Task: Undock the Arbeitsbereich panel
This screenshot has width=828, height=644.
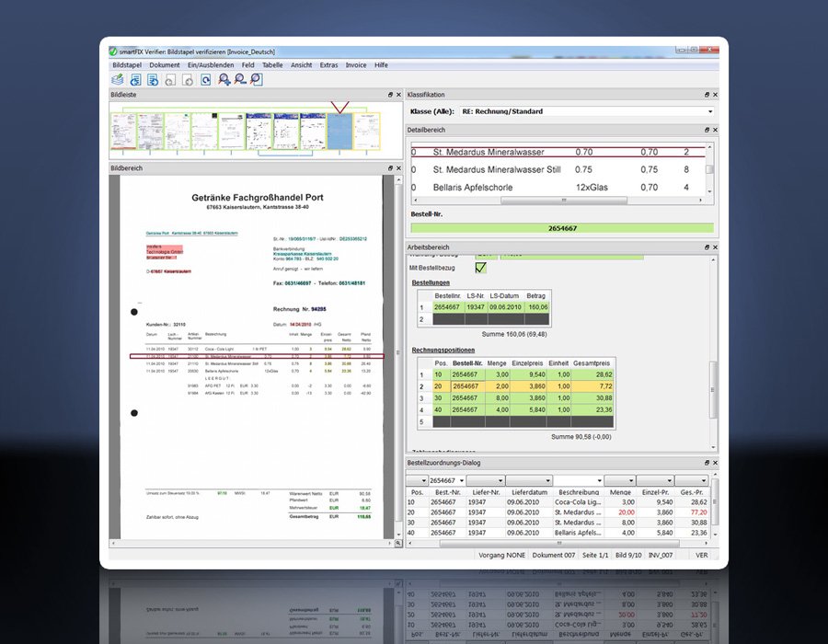Action: coord(707,247)
